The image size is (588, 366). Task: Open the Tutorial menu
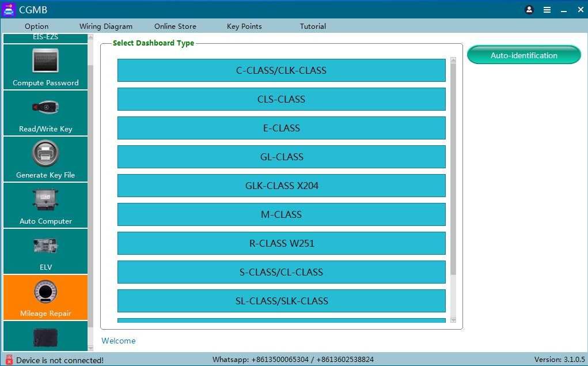[313, 27]
